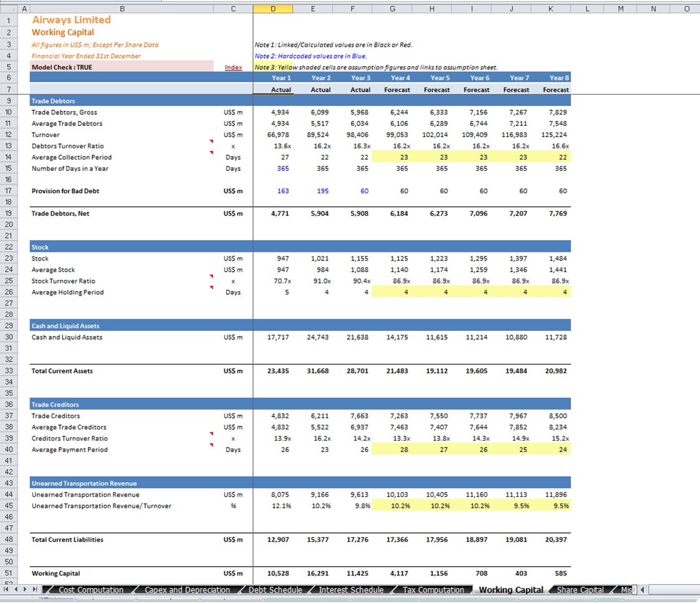
Task: Go to next sheet tab navigation arrow
Action: 25,590
